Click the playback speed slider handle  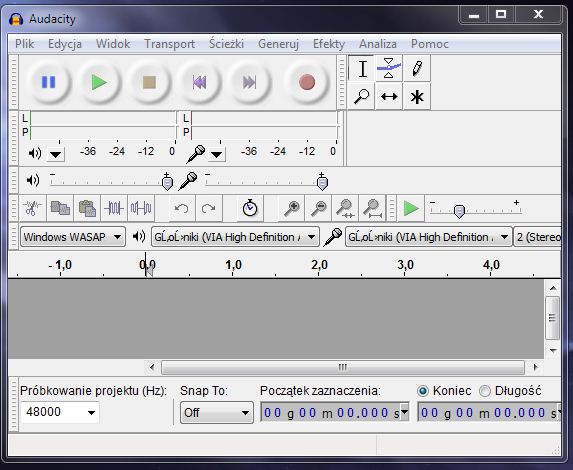459,211
